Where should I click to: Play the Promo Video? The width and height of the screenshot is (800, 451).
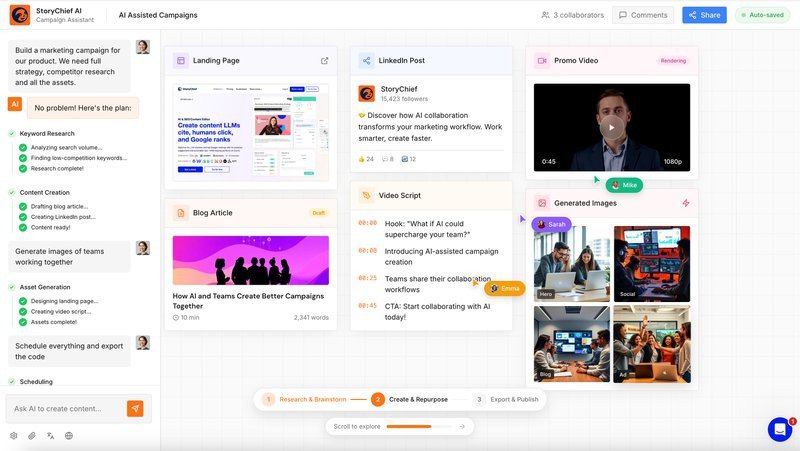(x=611, y=128)
